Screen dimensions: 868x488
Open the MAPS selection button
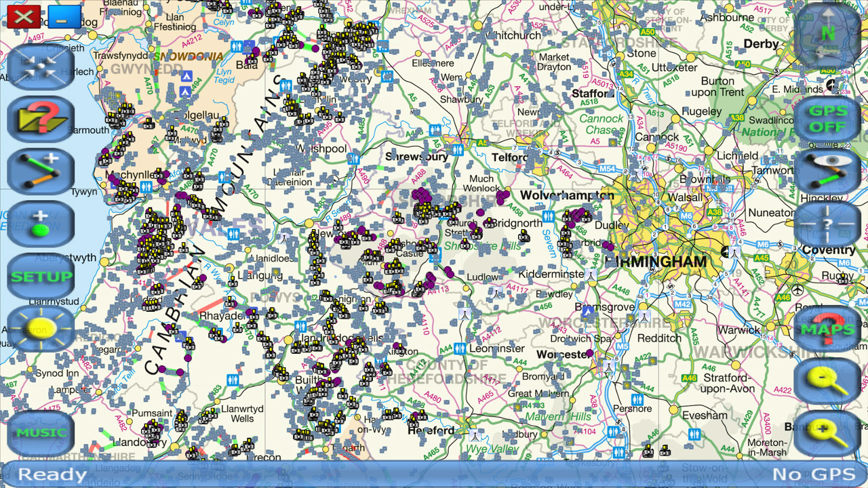[x=827, y=328]
